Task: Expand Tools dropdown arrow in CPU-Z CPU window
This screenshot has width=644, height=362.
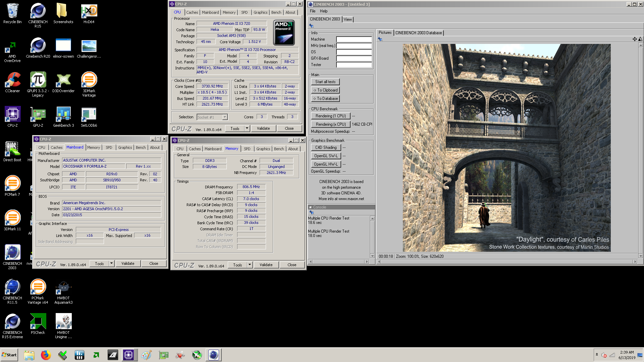Action: coord(247,128)
